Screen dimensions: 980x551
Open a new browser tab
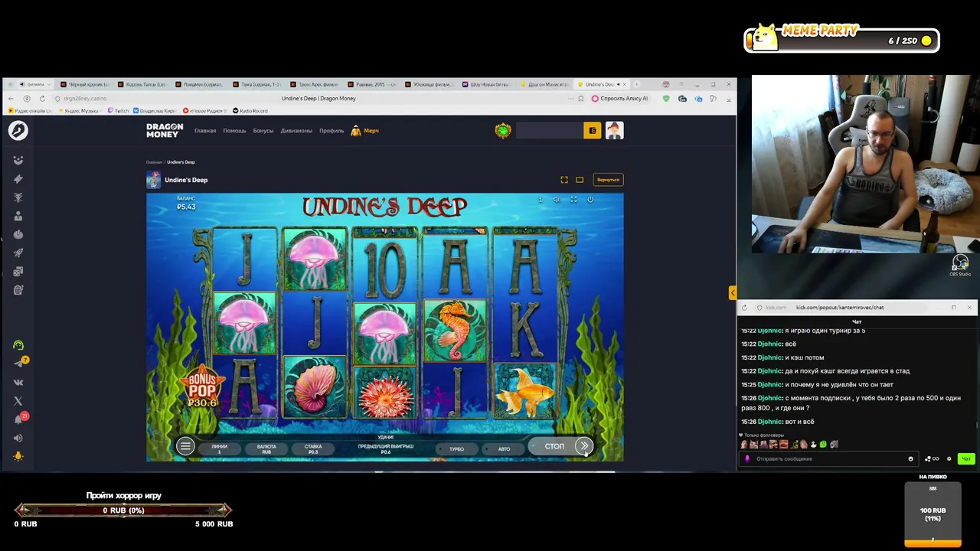[636, 84]
